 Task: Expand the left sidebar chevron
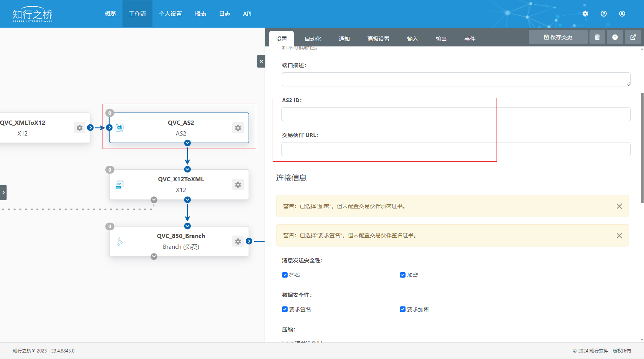tap(3, 192)
